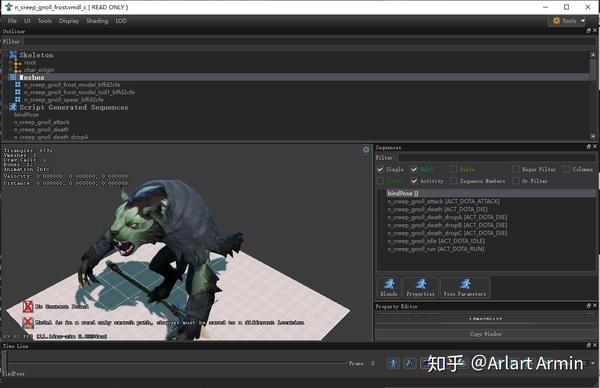Uncheck the Single checkbox

pos(380,169)
